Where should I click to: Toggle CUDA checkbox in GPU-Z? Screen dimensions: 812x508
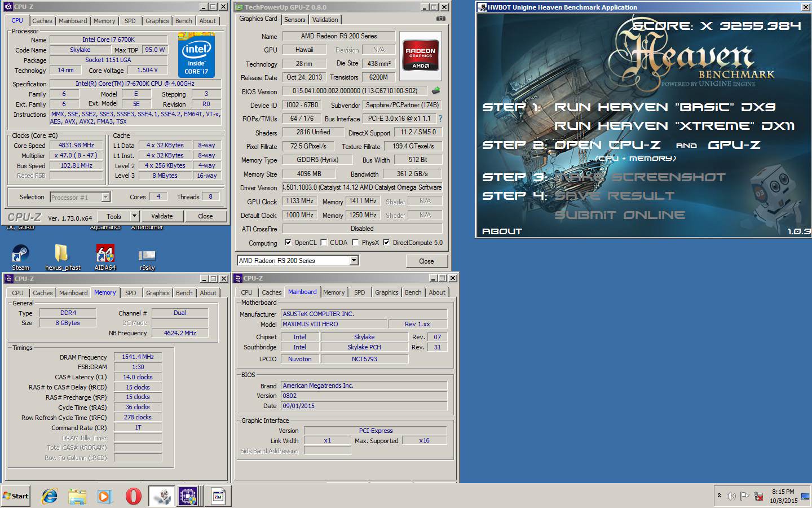324,243
